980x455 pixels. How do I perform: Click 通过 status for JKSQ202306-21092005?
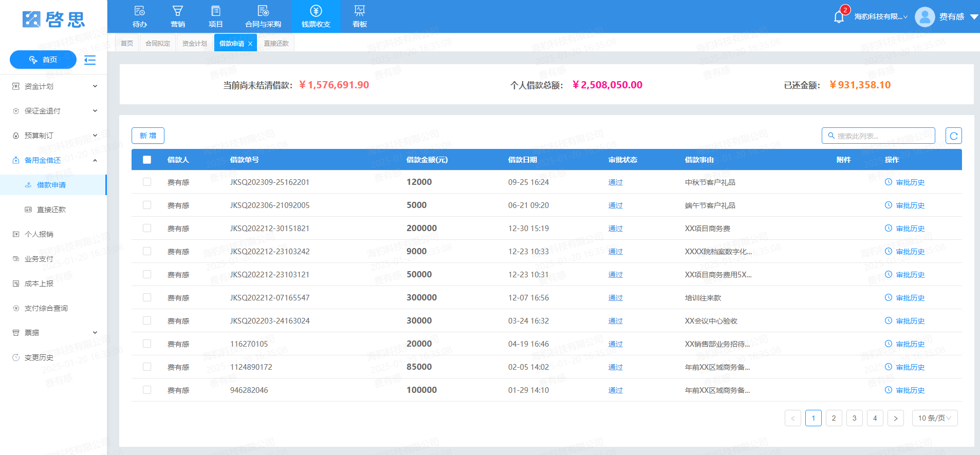pos(616,205)
